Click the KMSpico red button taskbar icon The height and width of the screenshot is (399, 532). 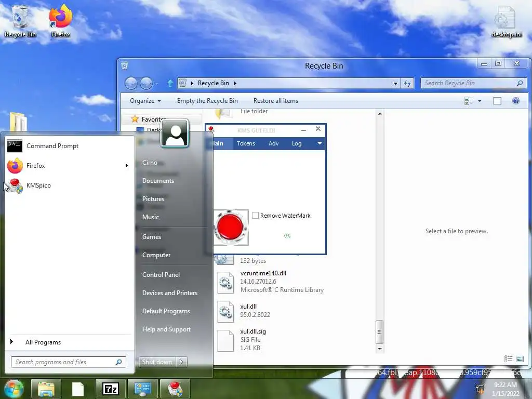175,389
